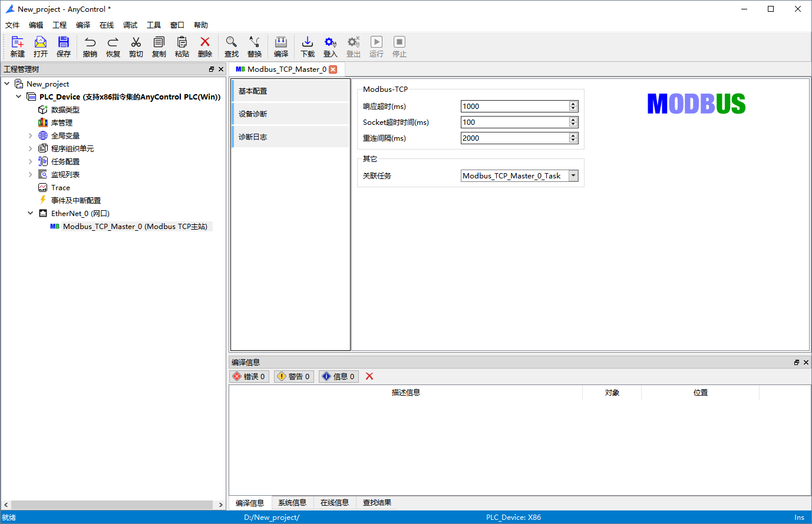Open the 文件 menu
812x524 pixels.
[x=12, y=25]
